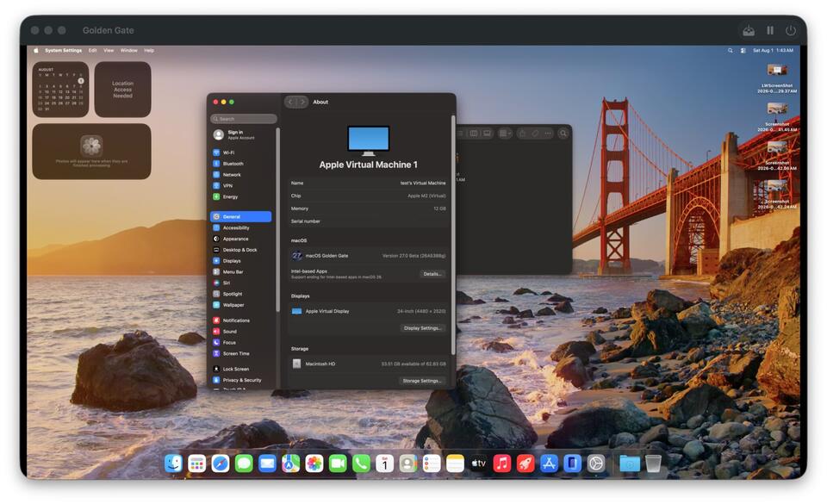Screen dimensions: 827x504
Task: Open the Finder group-by dropdown
Action: 505,134
